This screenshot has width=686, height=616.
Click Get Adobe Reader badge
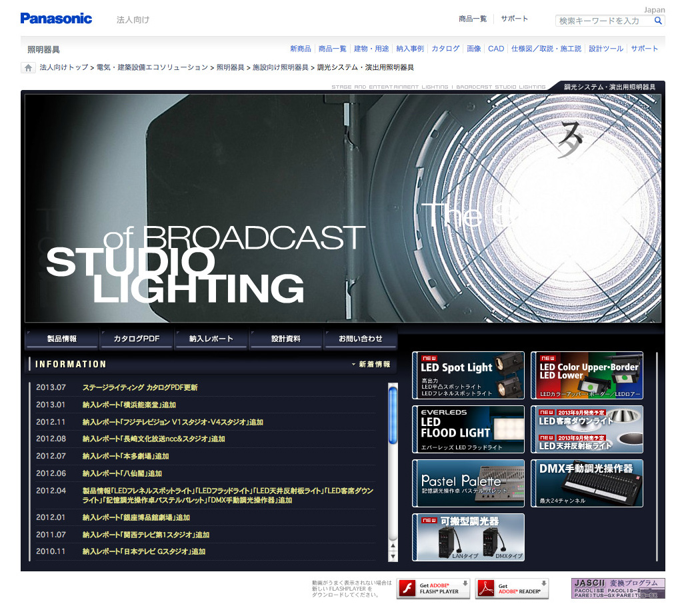pyautogui.click(x=512, y=589)
